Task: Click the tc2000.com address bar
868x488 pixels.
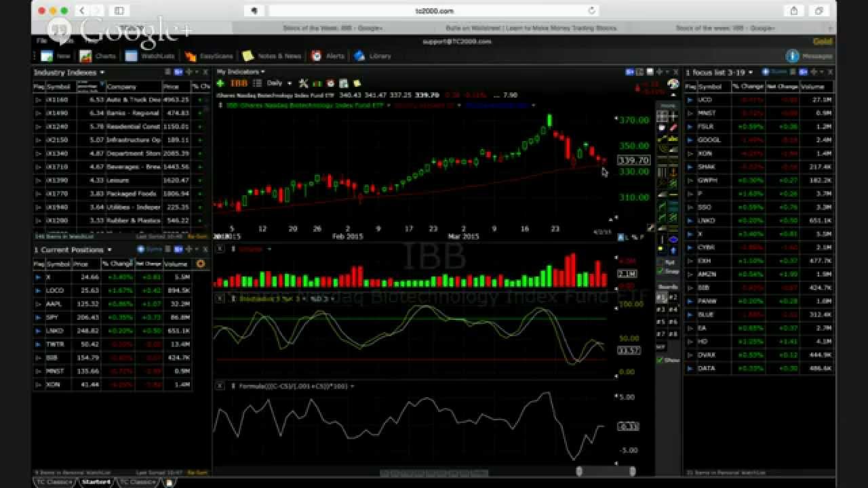Action: pos(434,10)
